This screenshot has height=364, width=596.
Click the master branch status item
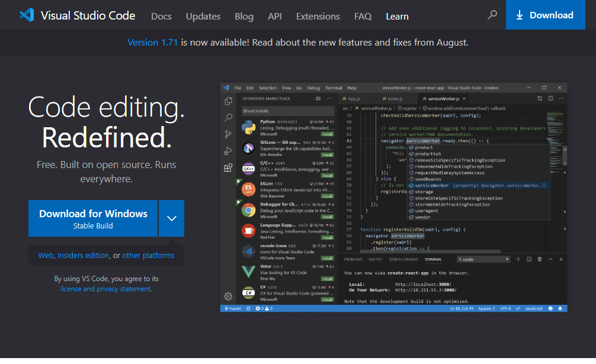233,308
